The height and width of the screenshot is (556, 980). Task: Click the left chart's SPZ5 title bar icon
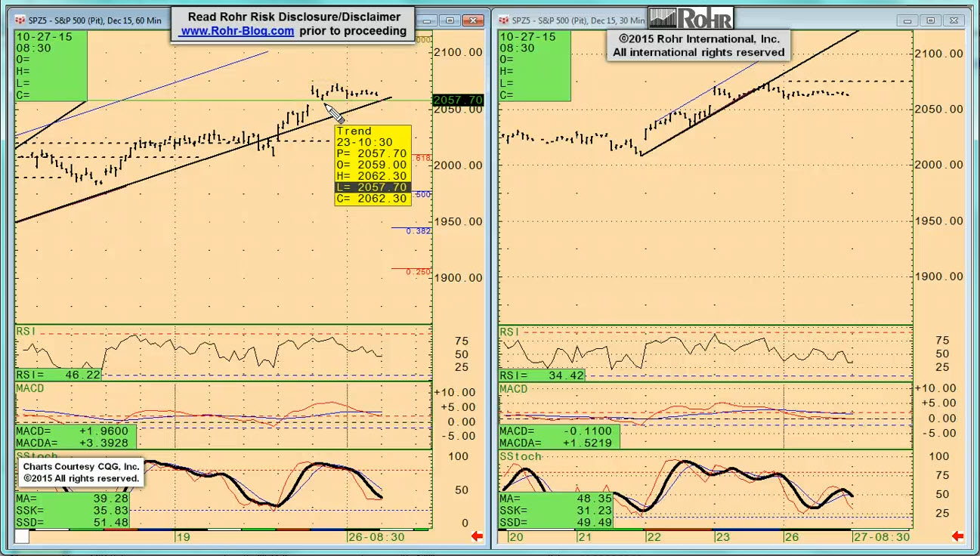[20, 20]
